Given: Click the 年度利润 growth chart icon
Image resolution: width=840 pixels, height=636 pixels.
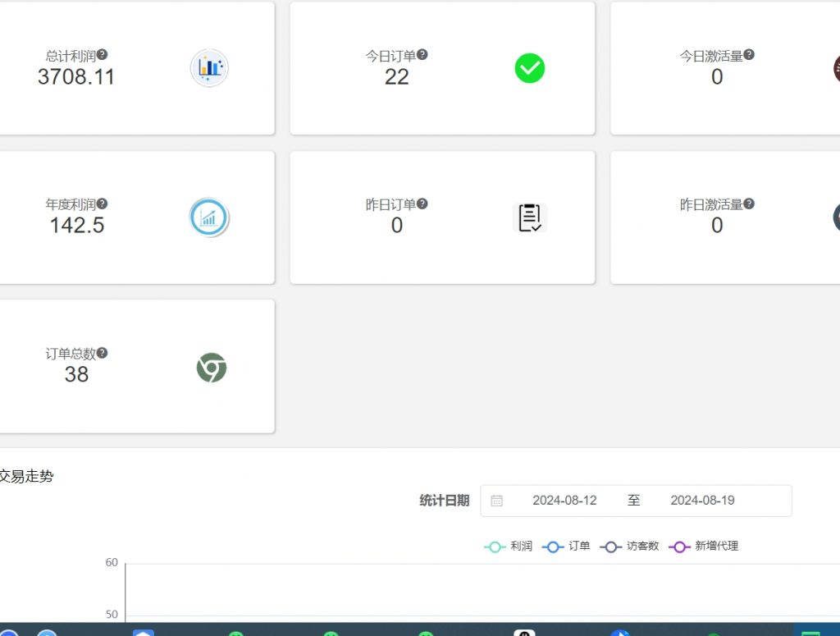Looking at the screenshot, I should (x=209, y=217).
